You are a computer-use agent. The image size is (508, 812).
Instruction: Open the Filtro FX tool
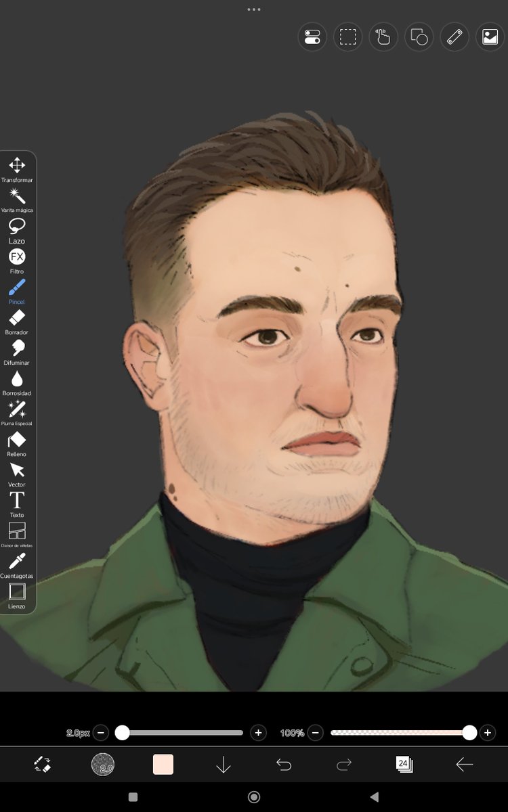point(17,261)
